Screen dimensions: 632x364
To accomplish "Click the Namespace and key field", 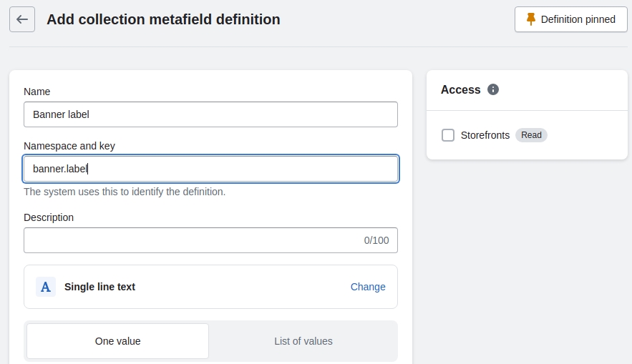I will [x=210, y=169].
